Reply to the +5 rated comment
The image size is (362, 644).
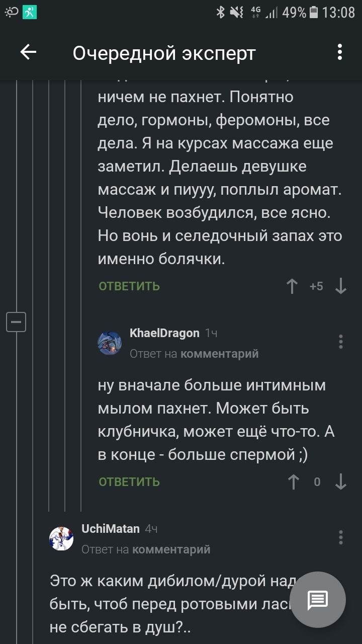pyautogui.click(x=129, y=286)
